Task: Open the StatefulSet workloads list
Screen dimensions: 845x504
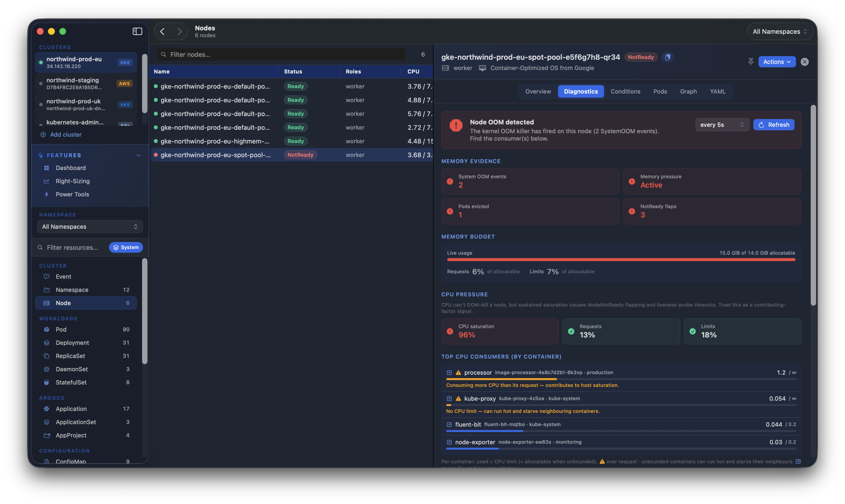Action: [86, 382]
